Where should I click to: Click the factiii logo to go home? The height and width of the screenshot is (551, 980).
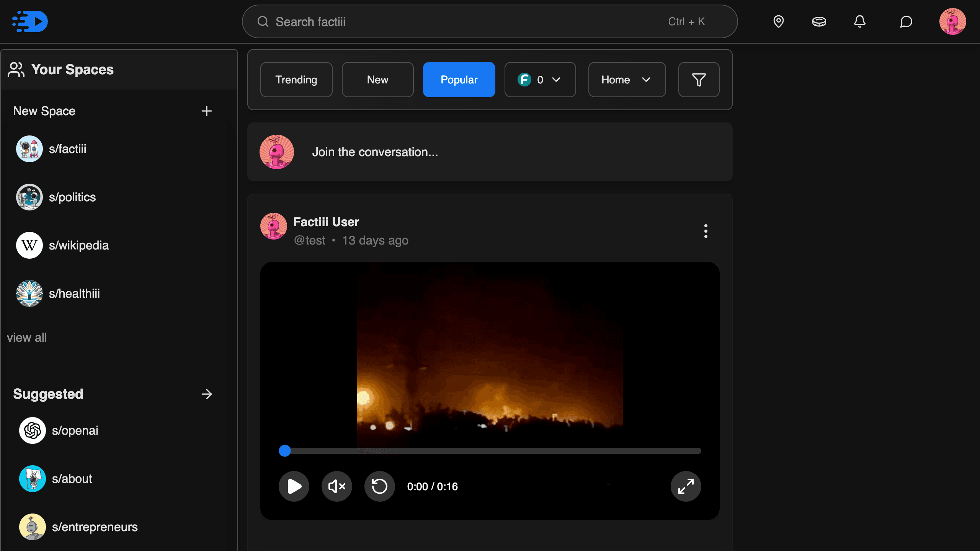pos(30,21)
